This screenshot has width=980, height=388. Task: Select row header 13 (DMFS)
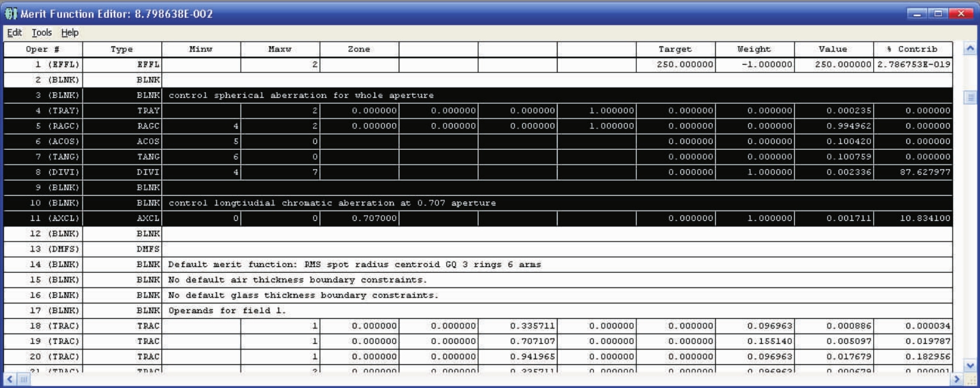(x=43, y=249)
